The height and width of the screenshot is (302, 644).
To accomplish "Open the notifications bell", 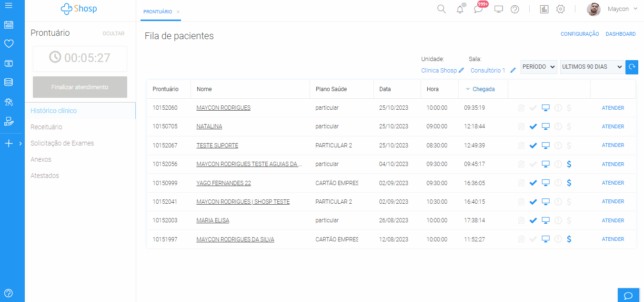I will click(x=460, y=10).
